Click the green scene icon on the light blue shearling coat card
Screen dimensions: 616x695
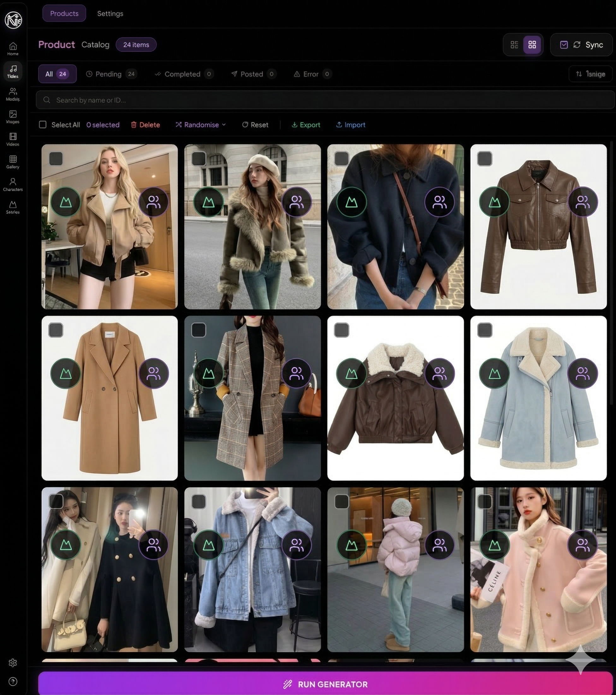pos(494,373)
